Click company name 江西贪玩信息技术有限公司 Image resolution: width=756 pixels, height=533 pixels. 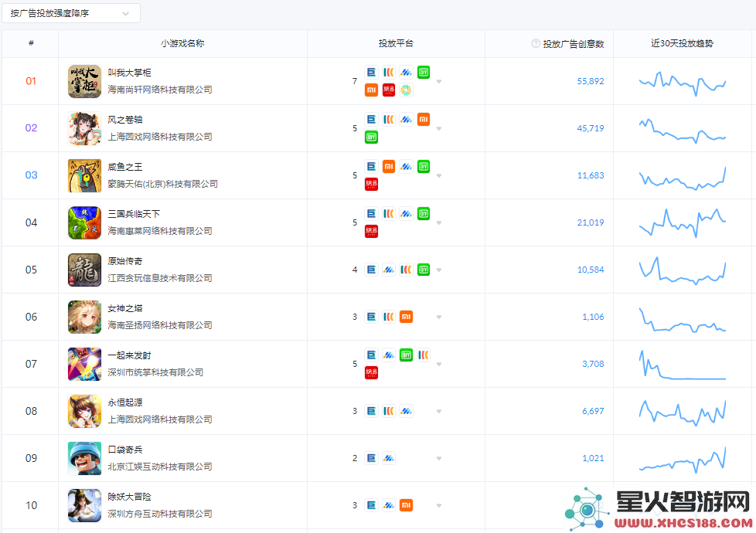click(x=159, y=278)
